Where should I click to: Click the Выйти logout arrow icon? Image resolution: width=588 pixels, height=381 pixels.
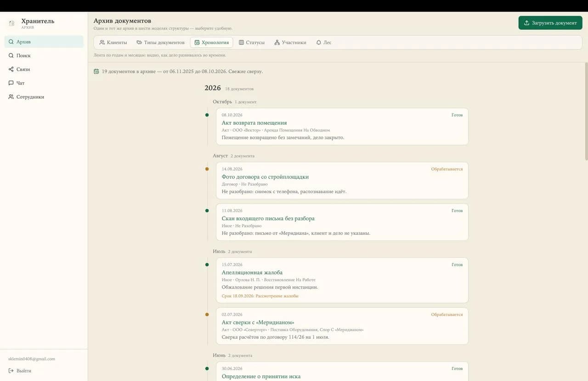pos(11,371)
